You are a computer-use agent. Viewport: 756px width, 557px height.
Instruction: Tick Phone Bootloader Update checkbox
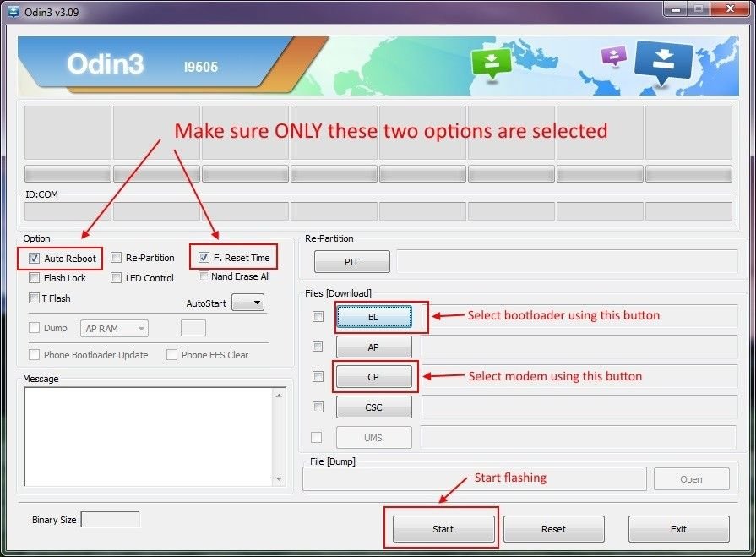(34, 355)
